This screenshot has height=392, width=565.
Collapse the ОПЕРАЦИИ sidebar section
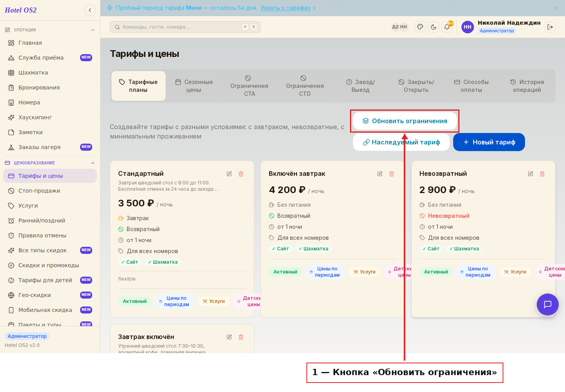tap(50, 30)
